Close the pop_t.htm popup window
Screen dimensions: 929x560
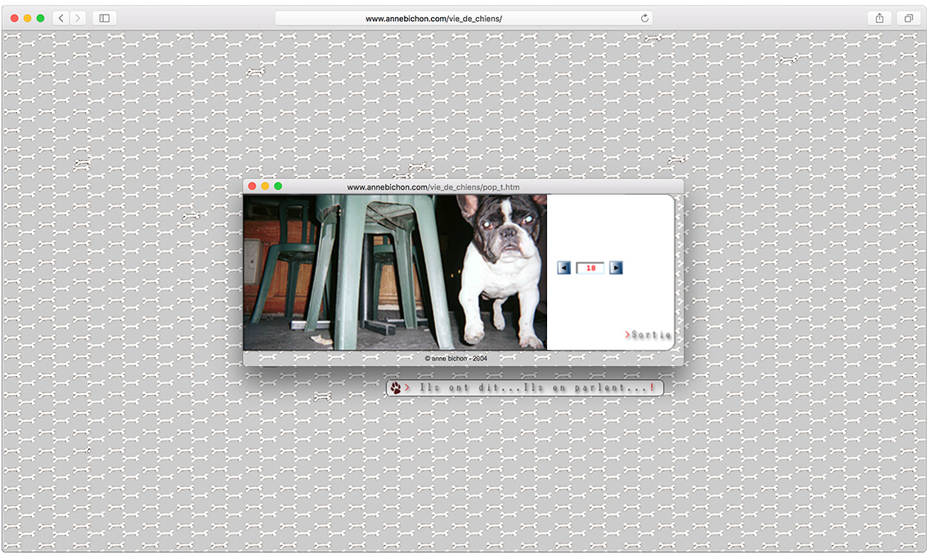tap(252, 186)
